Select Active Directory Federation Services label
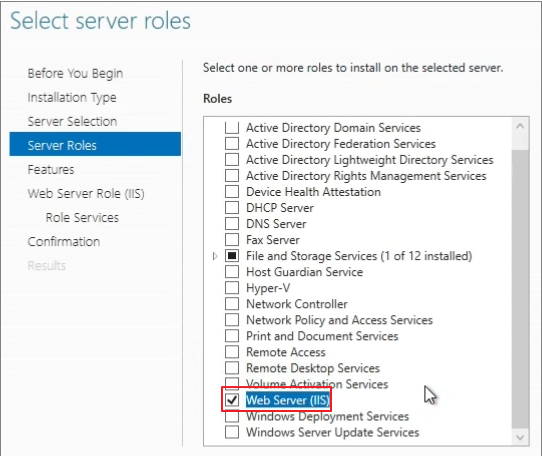The image size is (542, 456). click(x=341, y=144)
